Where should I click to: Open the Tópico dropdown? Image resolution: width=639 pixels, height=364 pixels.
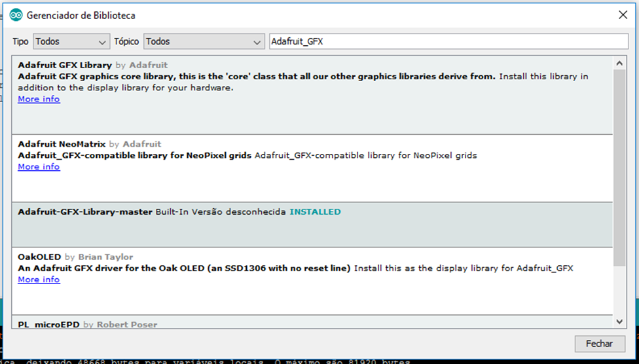[204, 42]
